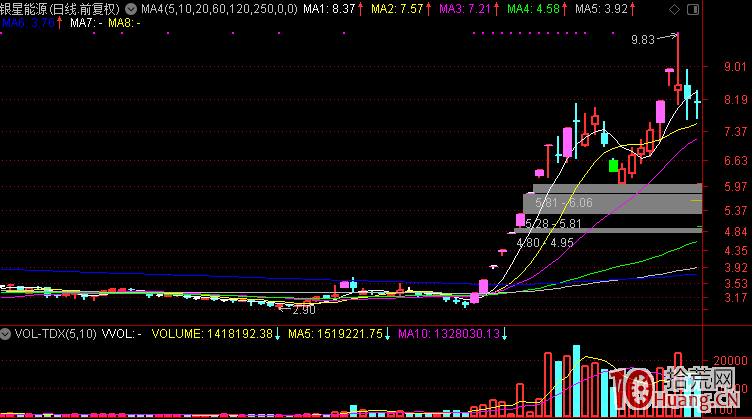Click the MA4(5,10,20,60,120,250,0,0) indicator label
Screen dimensions: 752x419
(219, 9)
